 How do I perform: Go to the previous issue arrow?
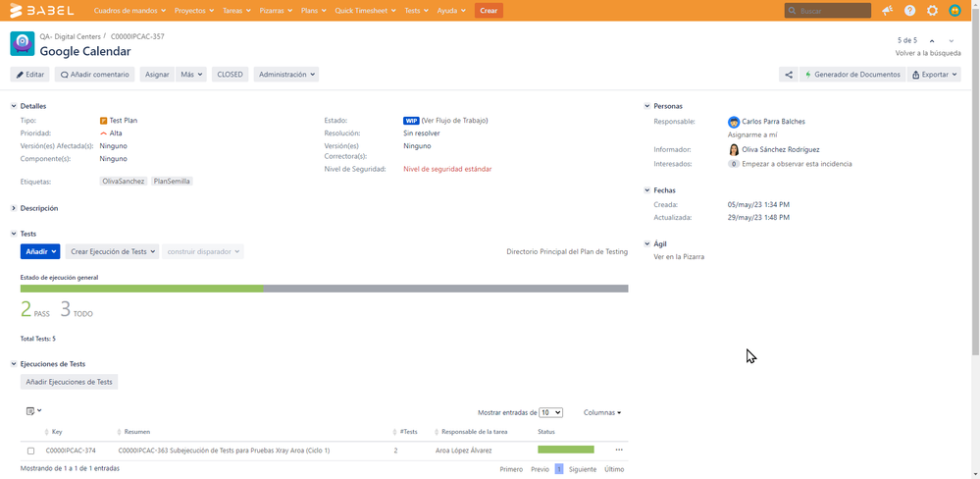932,41
